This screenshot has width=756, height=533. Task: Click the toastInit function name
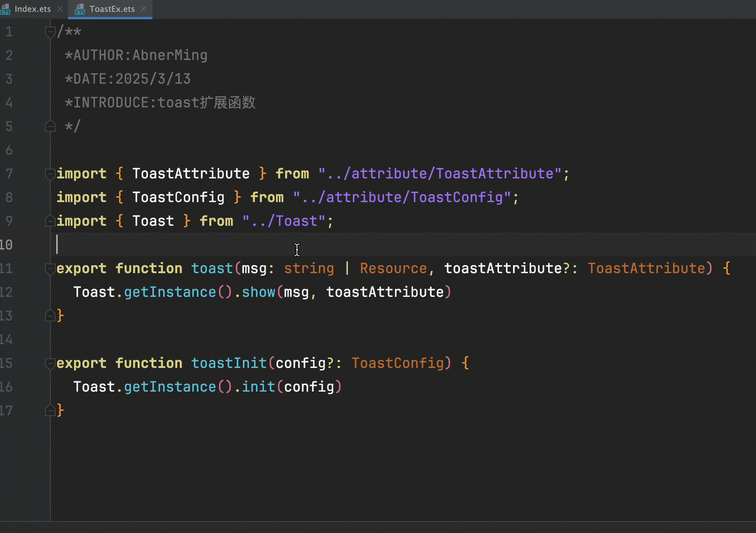229,363
